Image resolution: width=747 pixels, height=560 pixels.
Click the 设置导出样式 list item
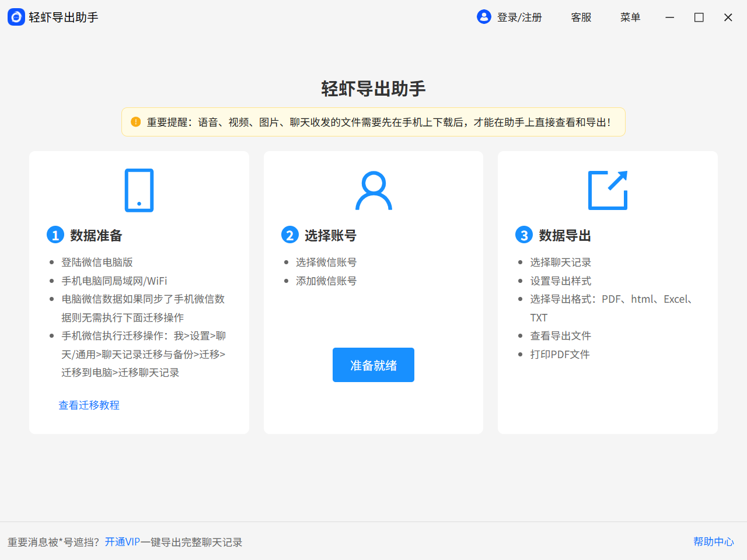[x=561, y=281]
